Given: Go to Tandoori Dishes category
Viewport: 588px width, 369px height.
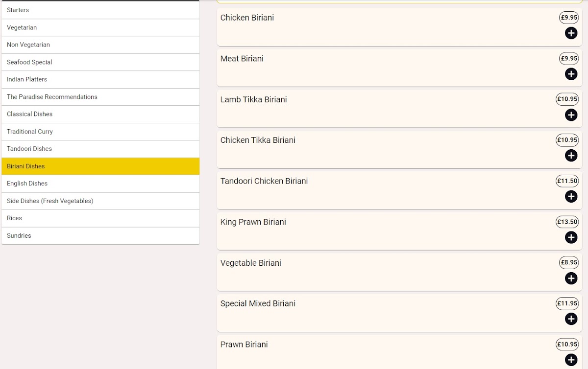Looking at the screenshot, I should [100, 149].
